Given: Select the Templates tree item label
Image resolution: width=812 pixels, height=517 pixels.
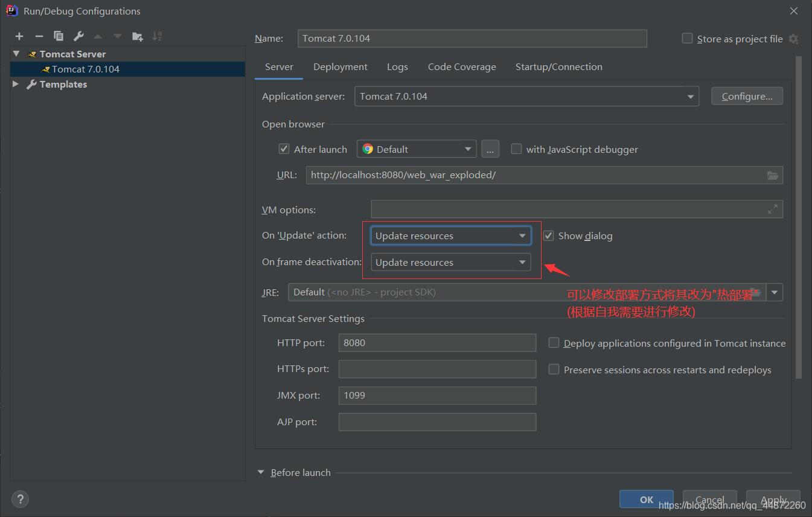Looking at the screenshot, I should [x=63, y=85].
